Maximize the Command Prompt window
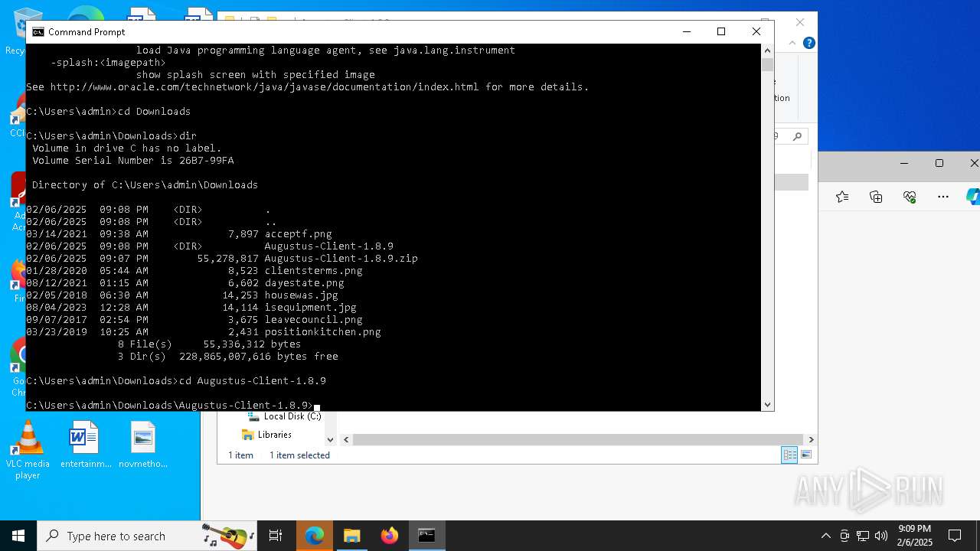 [x=720, y=31]
